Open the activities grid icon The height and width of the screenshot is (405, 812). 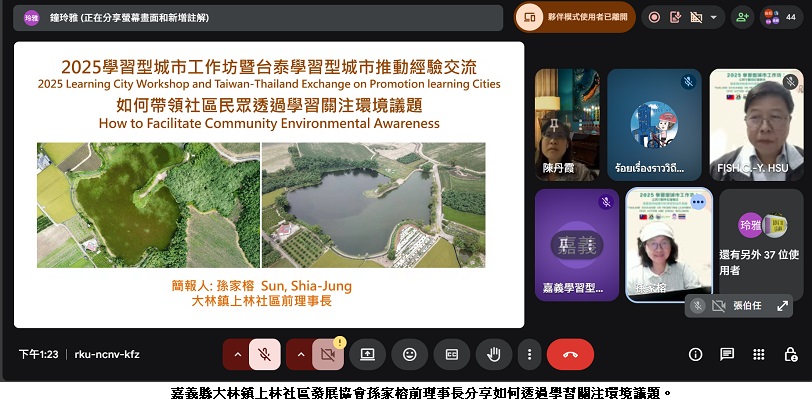click(759, 354)
